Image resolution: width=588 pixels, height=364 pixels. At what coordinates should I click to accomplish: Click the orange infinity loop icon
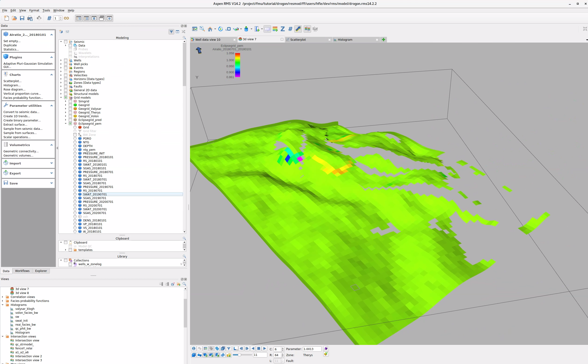67,18
